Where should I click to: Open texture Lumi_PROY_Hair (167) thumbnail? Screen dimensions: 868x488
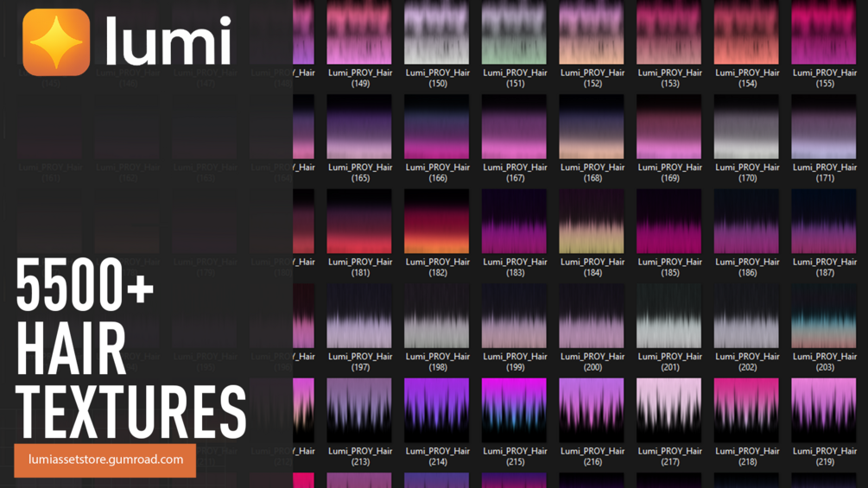[514, 127]
